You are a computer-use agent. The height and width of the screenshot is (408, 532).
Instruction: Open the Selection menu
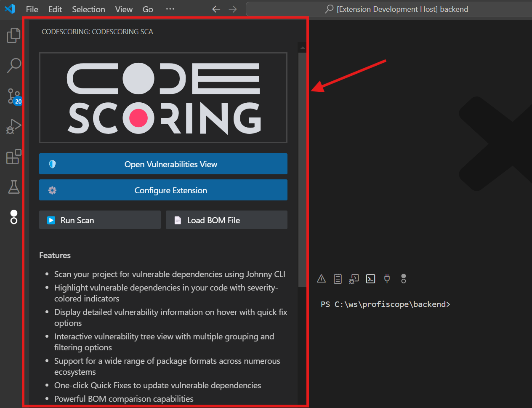[88, 9]
